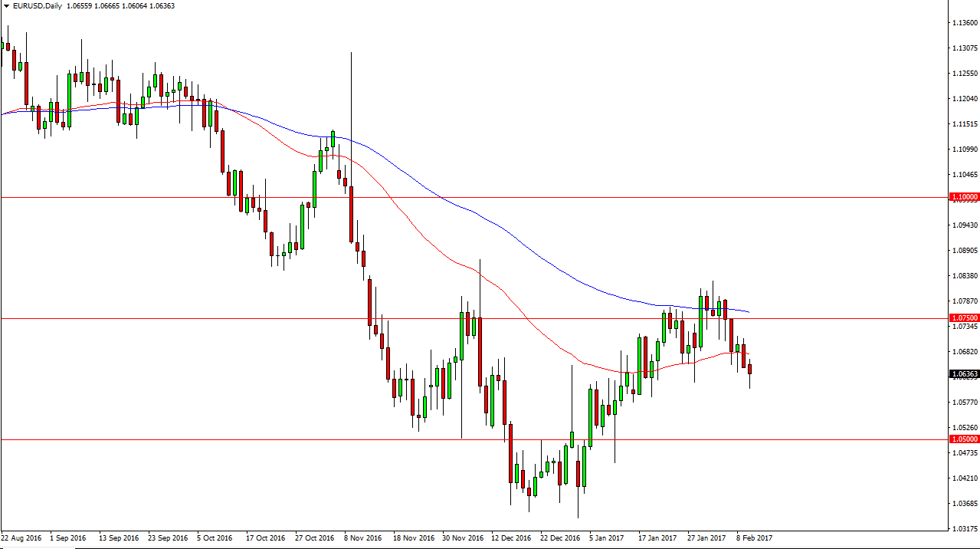The height and width of the screenshot is (549, 980).
Task: Click the 30 Nov 2016 date label
Action: (461, 538)
